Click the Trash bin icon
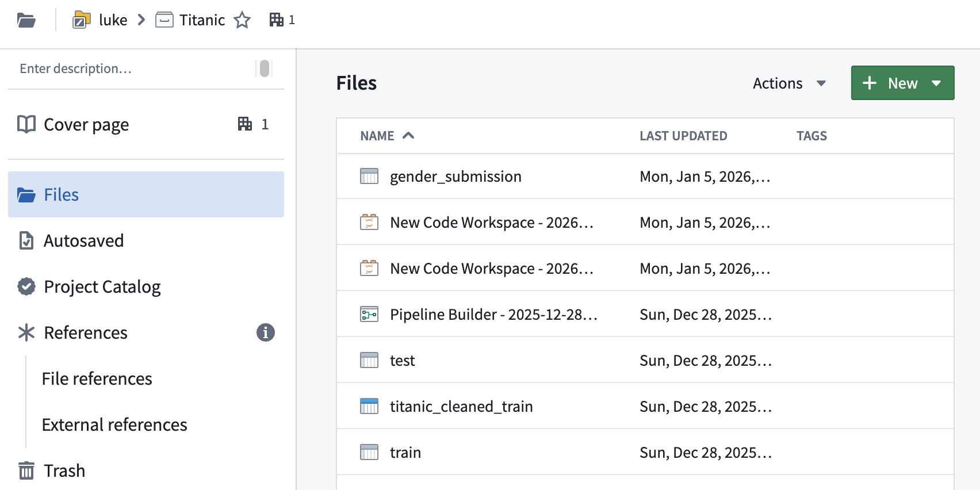 pos(26,470)
